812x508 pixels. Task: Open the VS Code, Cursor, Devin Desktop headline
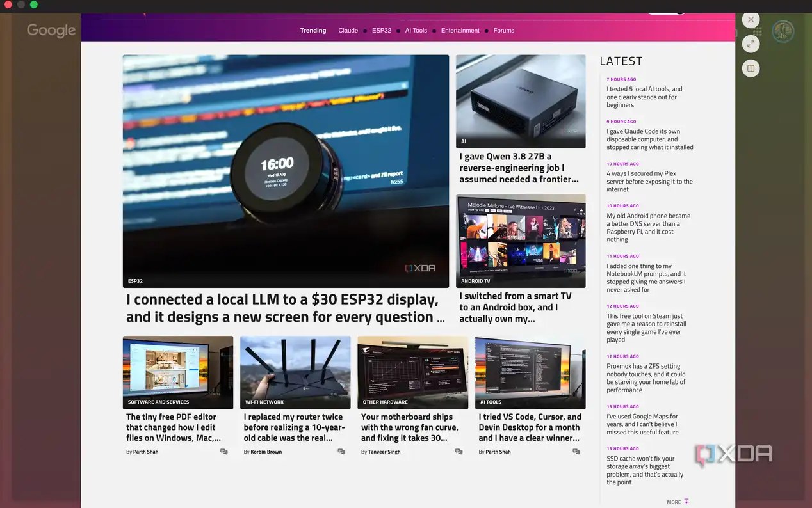click(530, 427)
